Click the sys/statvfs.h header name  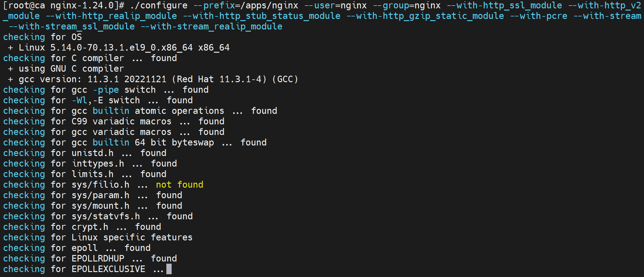click(x=106, y=217)
